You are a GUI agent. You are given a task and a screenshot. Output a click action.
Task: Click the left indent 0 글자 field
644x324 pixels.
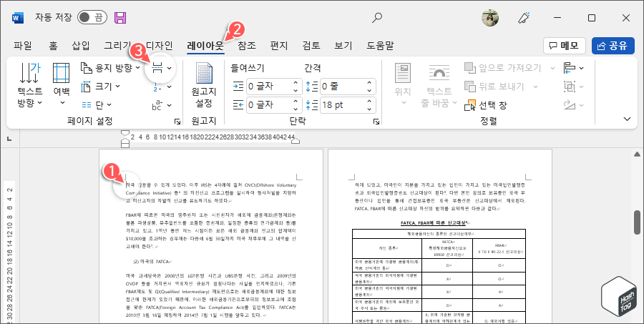(268, 87)
